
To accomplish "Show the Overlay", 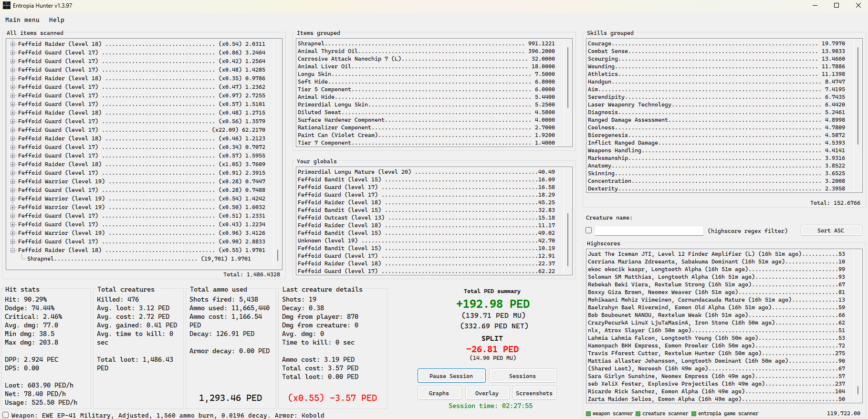I will tap(487, 393).
